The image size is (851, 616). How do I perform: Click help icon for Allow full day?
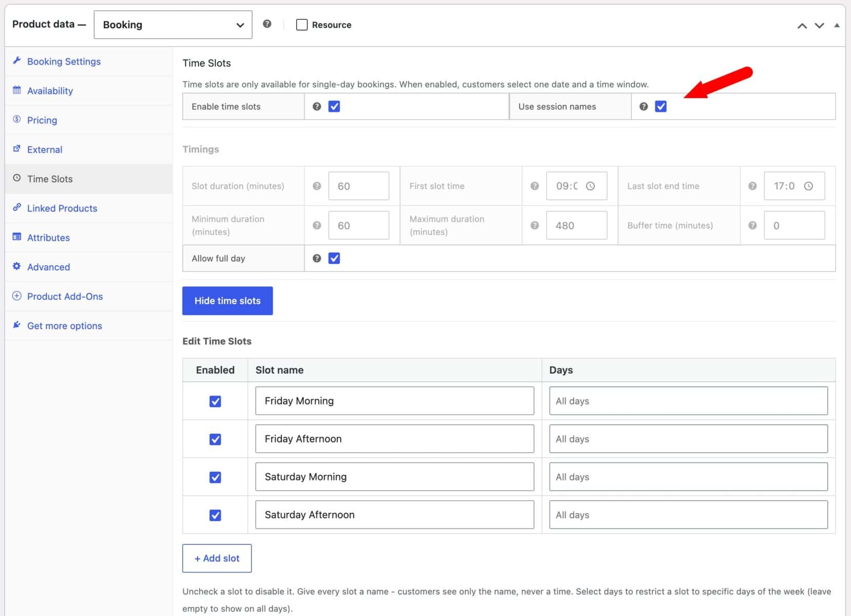pyautogui.click(x=317, y=258)
